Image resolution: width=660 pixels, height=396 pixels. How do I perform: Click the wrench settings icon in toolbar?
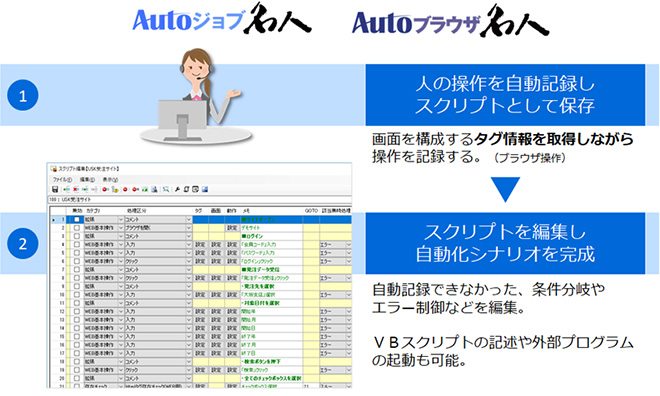tap(177, 189)
